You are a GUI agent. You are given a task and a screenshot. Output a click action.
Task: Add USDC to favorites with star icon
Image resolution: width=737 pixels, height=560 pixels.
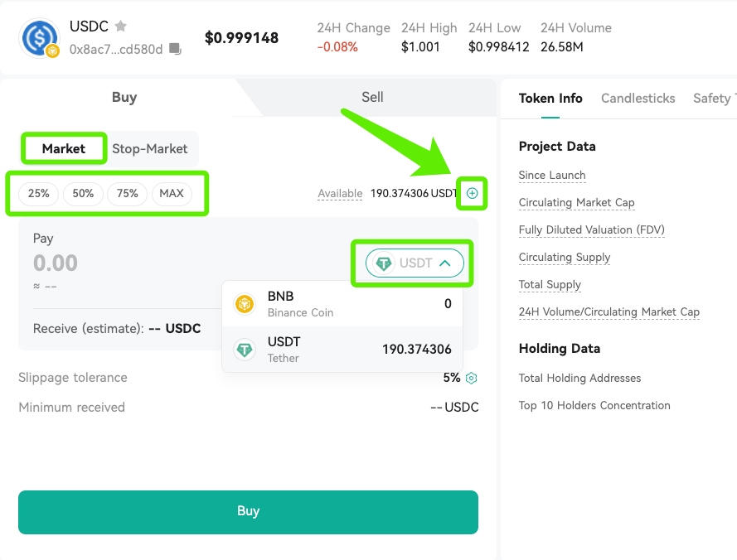tap(121, 26)
